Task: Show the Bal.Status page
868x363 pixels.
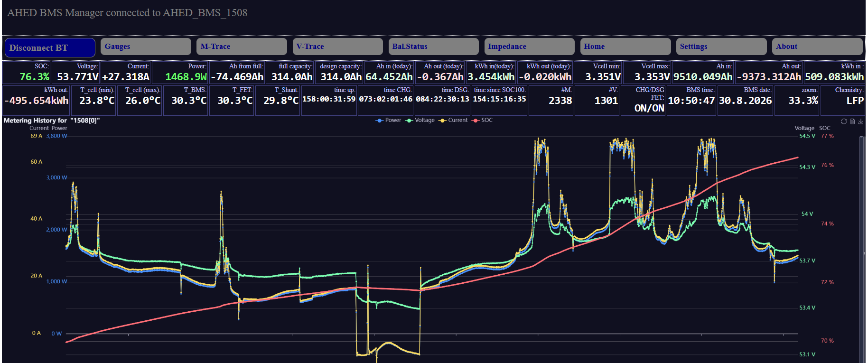Action: point(433,47)
